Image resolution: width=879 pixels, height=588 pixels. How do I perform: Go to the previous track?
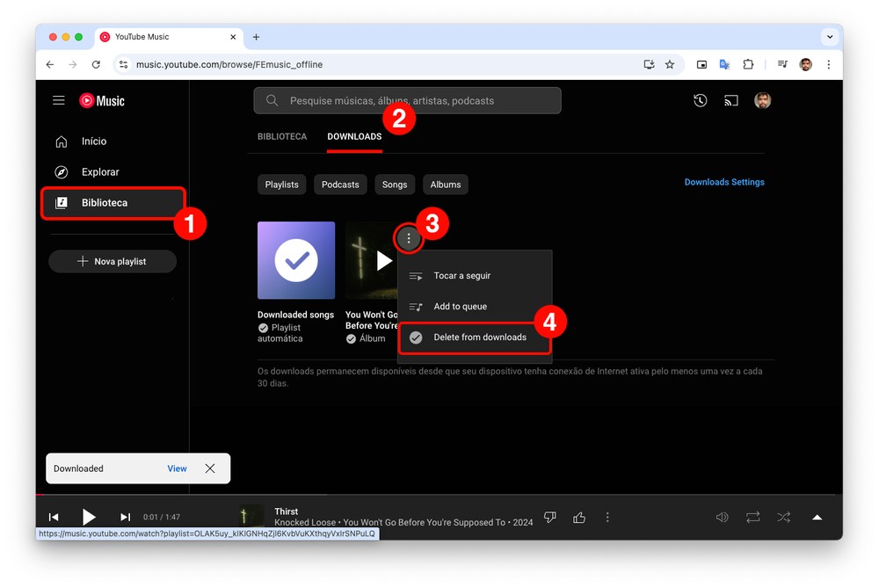point(54,518)
